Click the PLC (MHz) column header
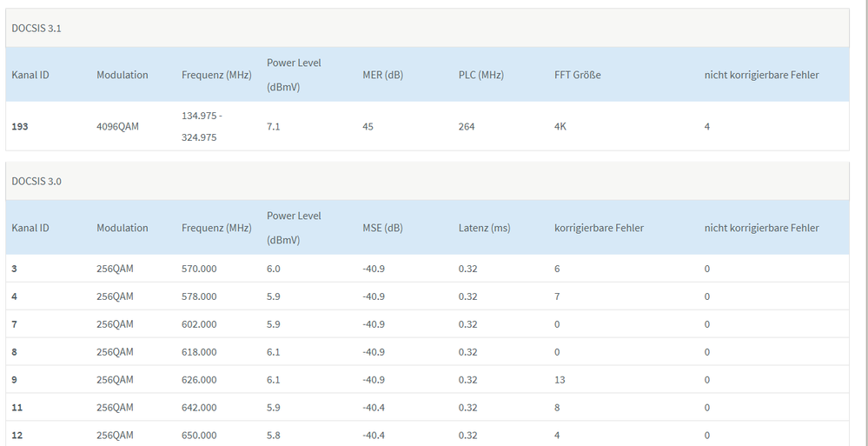This screenshot has width=868, height=446. click(x=481, y=75)
